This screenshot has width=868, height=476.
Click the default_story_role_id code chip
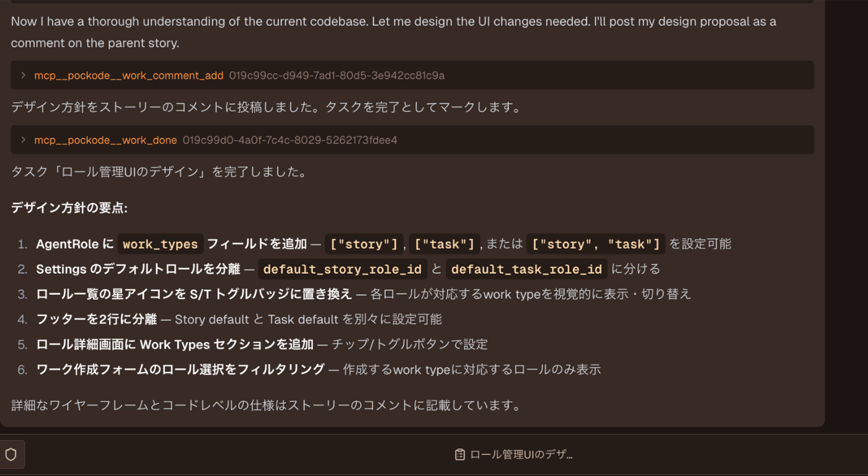pos(342,269)
